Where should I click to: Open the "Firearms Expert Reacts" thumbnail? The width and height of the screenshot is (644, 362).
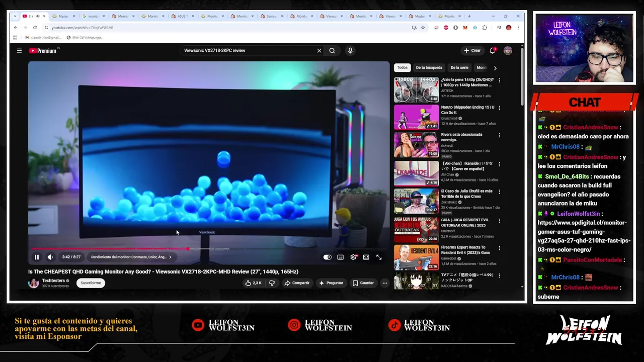416,257
